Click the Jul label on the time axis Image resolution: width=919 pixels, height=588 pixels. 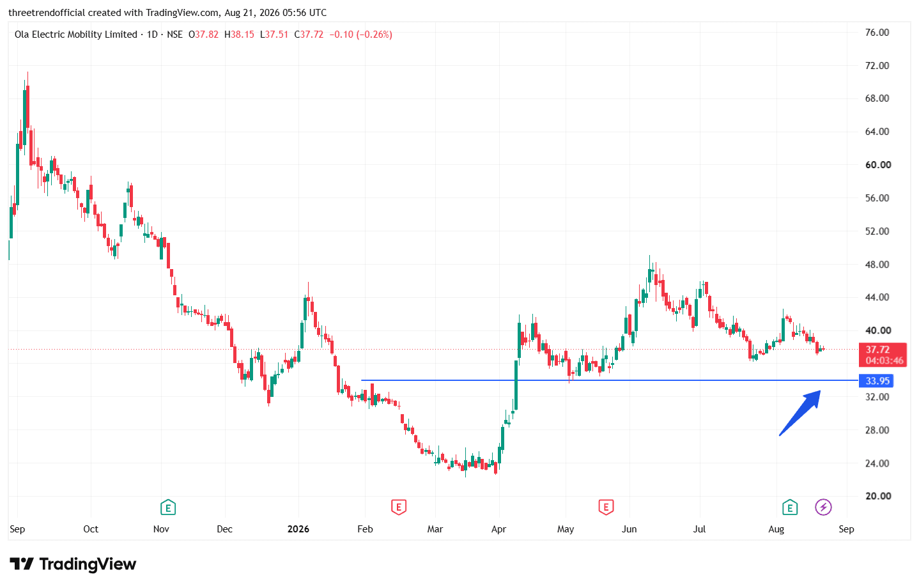(700, 529)
